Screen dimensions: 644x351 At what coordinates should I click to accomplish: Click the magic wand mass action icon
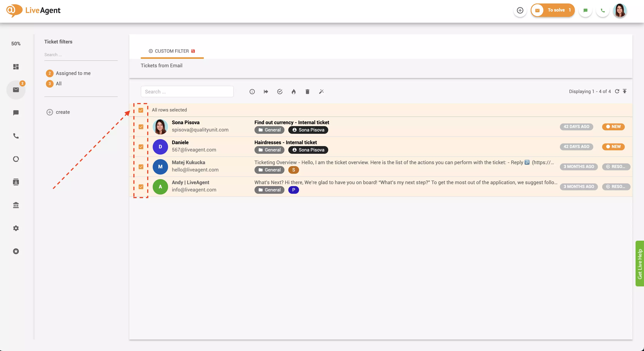321,91
